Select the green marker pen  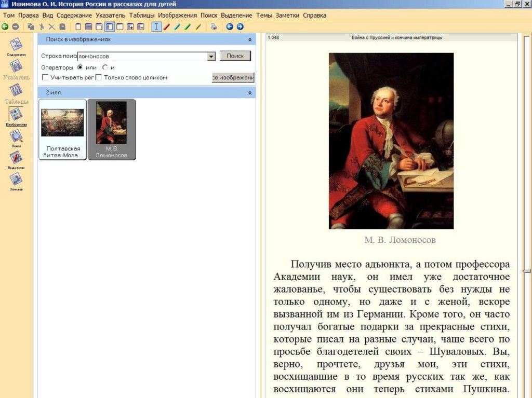coord(188,27)
